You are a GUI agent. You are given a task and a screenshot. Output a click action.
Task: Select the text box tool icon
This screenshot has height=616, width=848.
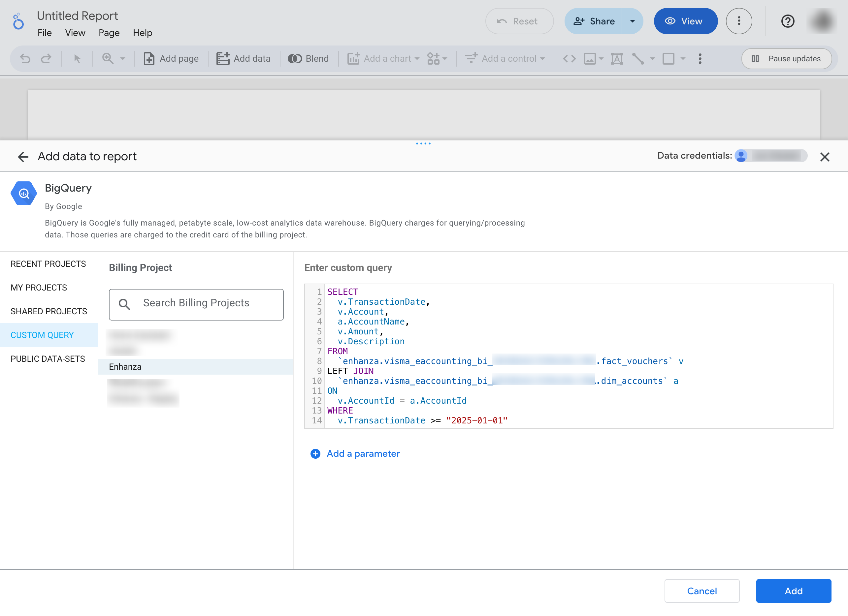(x=617, y=59)
